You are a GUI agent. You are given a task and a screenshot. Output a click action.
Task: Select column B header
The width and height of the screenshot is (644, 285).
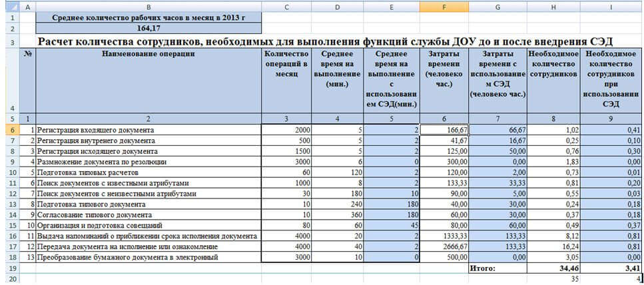149,5
